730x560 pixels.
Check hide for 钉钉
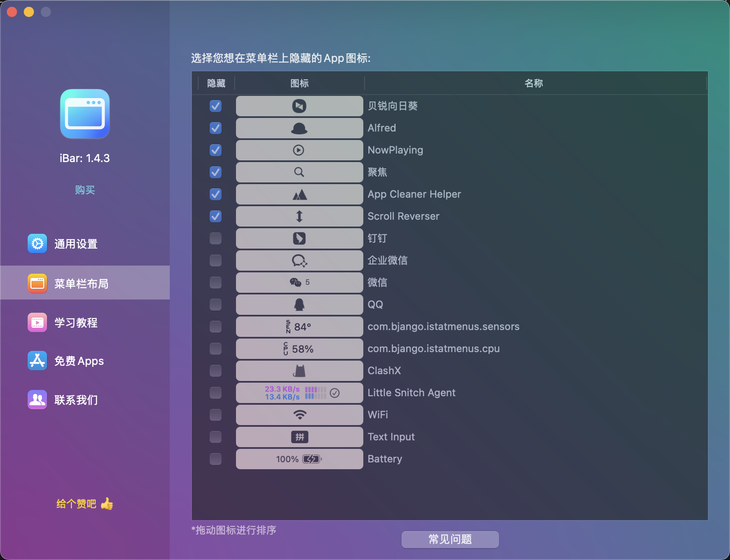pyautogui.click(x=216, y=238)
